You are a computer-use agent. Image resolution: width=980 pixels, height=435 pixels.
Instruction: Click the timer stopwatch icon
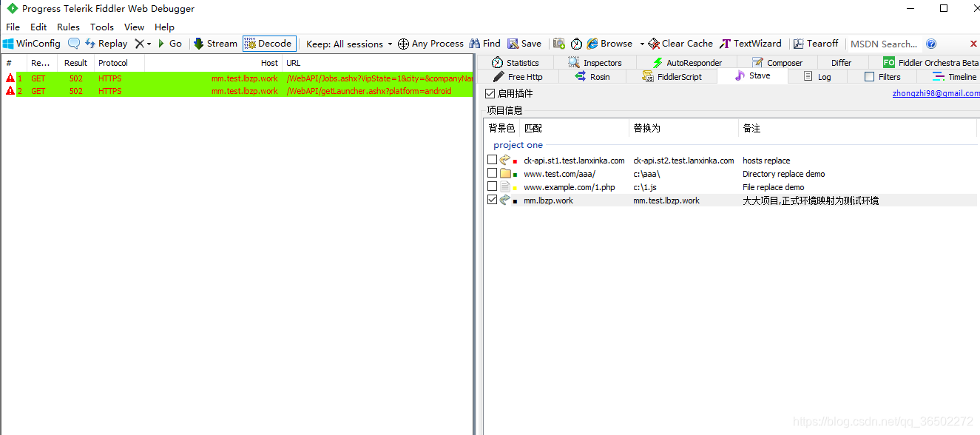576,44
